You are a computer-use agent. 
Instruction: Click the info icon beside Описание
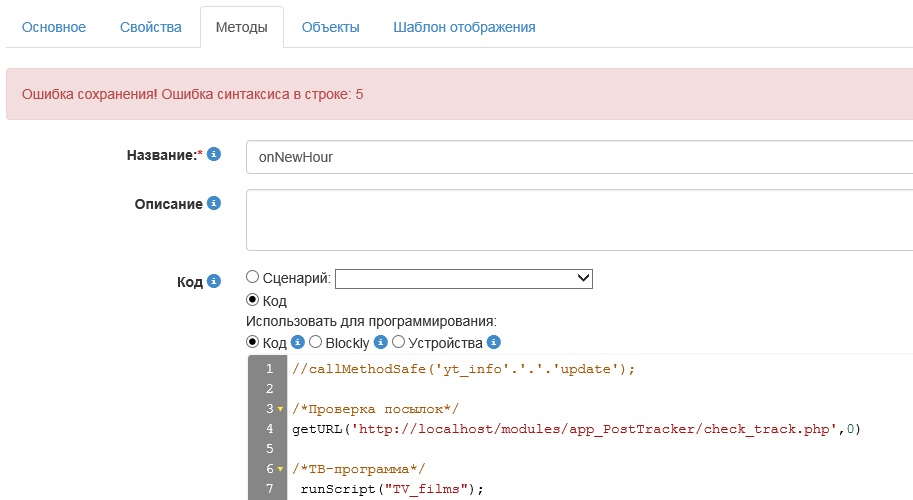[x=214, y=204]
